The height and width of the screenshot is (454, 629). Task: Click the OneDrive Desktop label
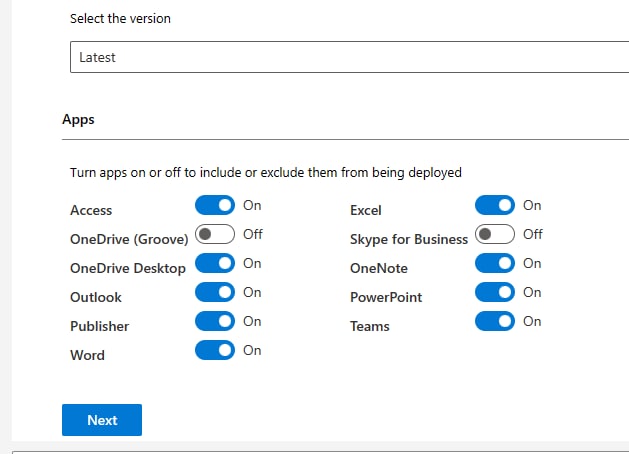click(x=128, y=268)
